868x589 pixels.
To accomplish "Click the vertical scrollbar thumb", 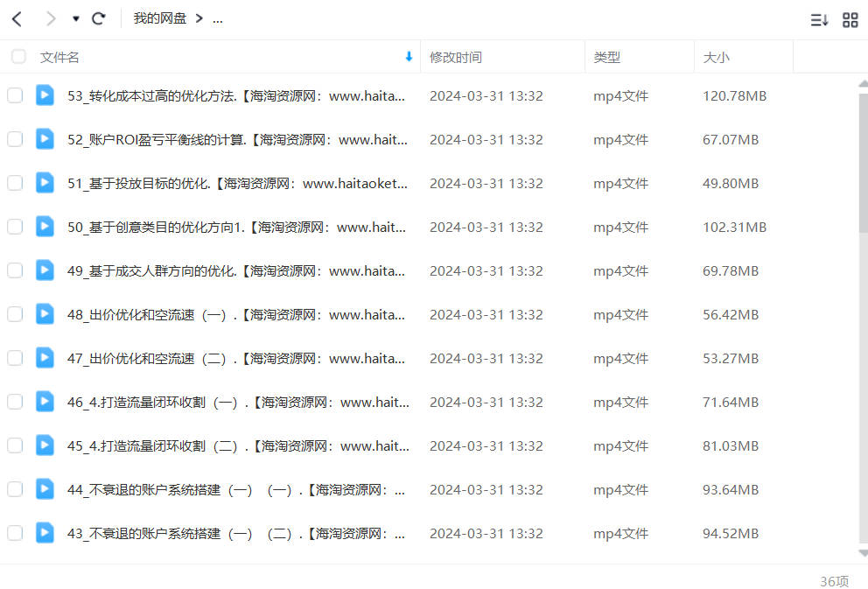I will 863,163.
